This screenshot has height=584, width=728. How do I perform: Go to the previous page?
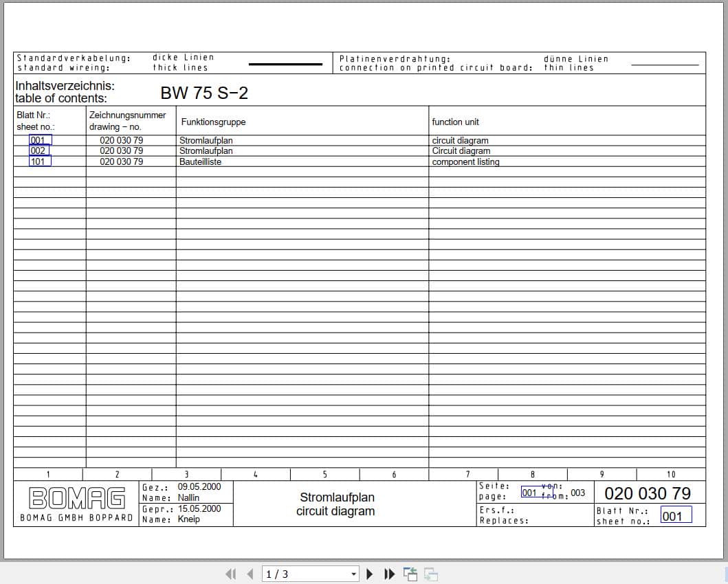[250, 574]
